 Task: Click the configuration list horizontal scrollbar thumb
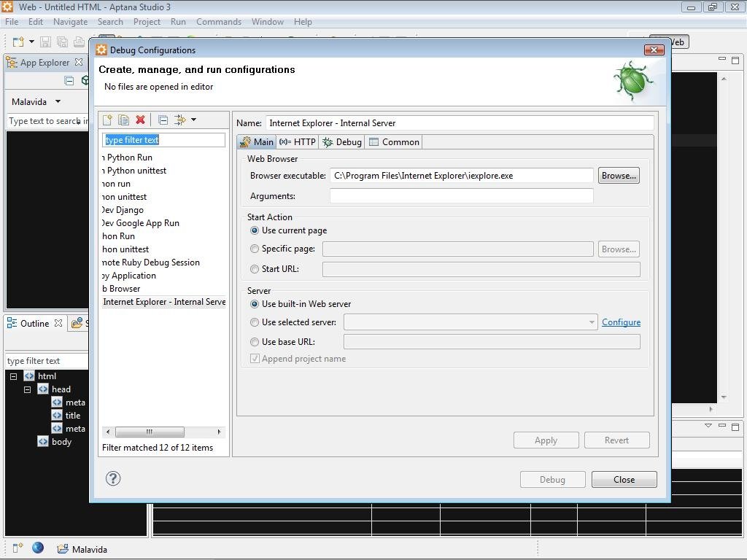coord(150,432)
